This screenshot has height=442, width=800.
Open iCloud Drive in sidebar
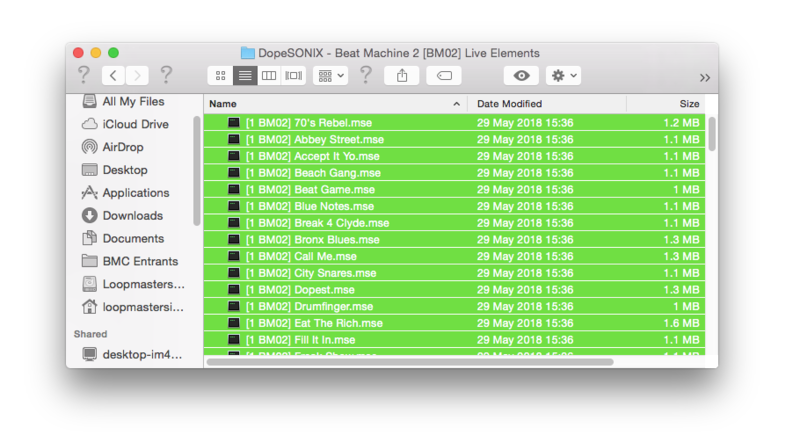[135, 124]
